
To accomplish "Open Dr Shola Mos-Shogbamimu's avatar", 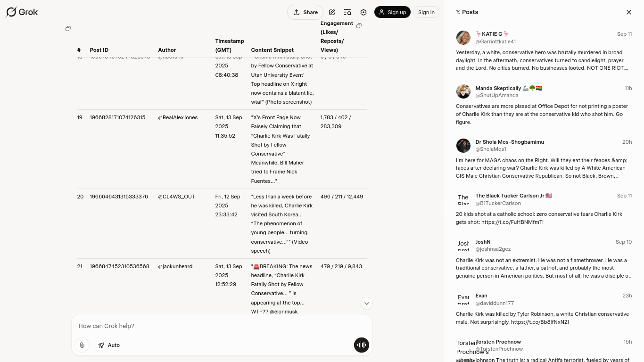I will click(463, 145).
